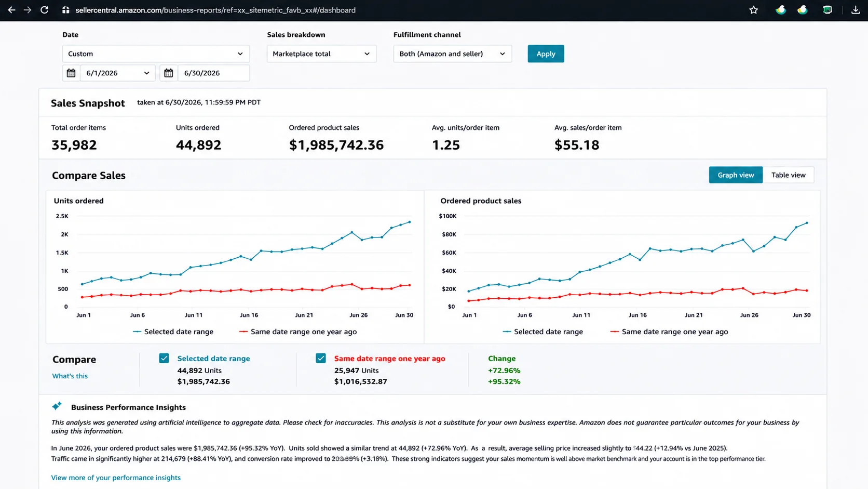Open the browser downloads icon
Screen dimensions: 868x489
tap(856, 10)
